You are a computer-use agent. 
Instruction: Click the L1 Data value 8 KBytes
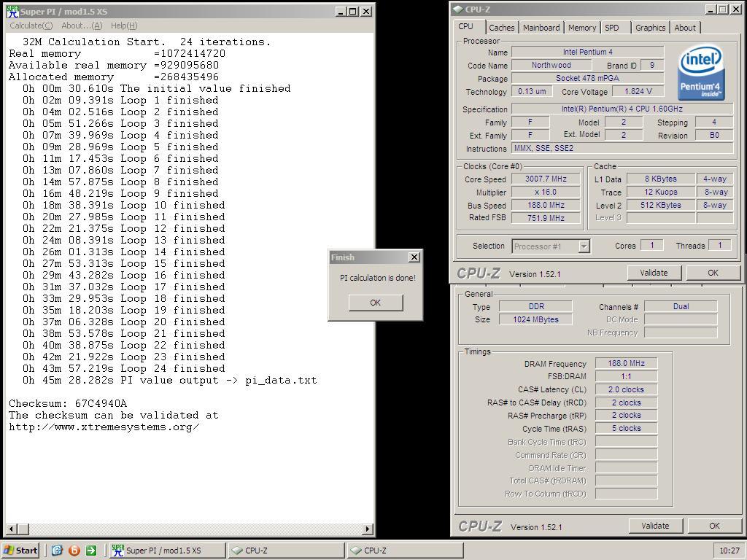(661, 179)
